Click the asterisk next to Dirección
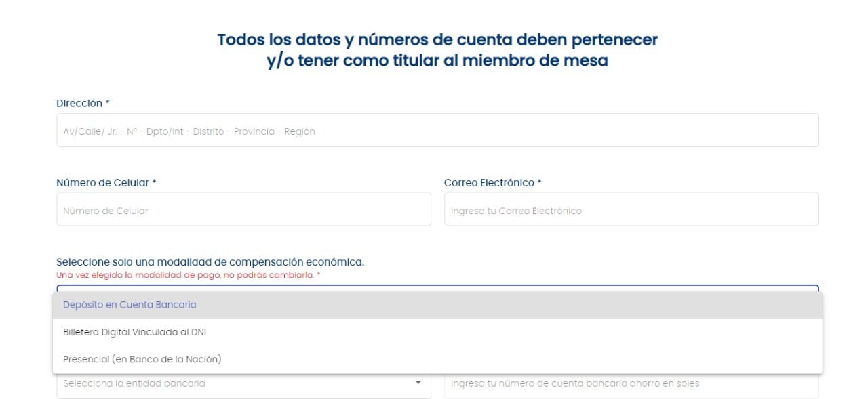Viewport: 868px width, 399px height. pyautogui.click(x=107, y=103)
